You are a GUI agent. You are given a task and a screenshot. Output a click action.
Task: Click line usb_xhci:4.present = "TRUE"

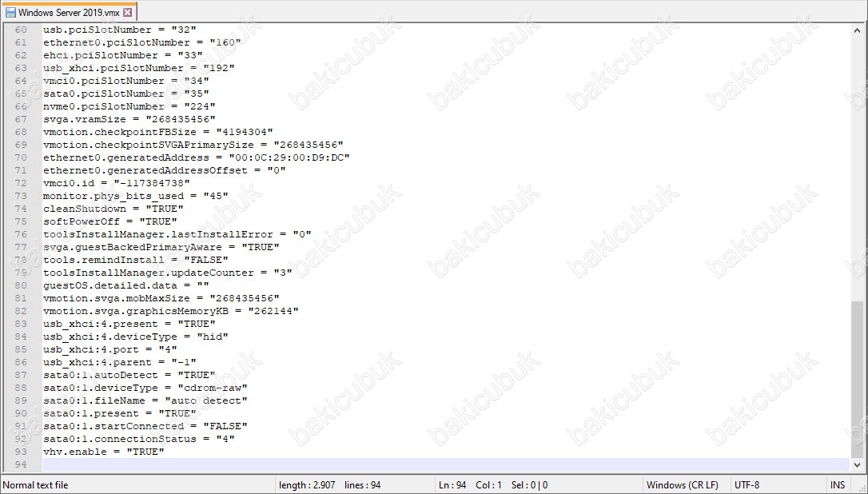pyautogui.click(x=129, y=324)
